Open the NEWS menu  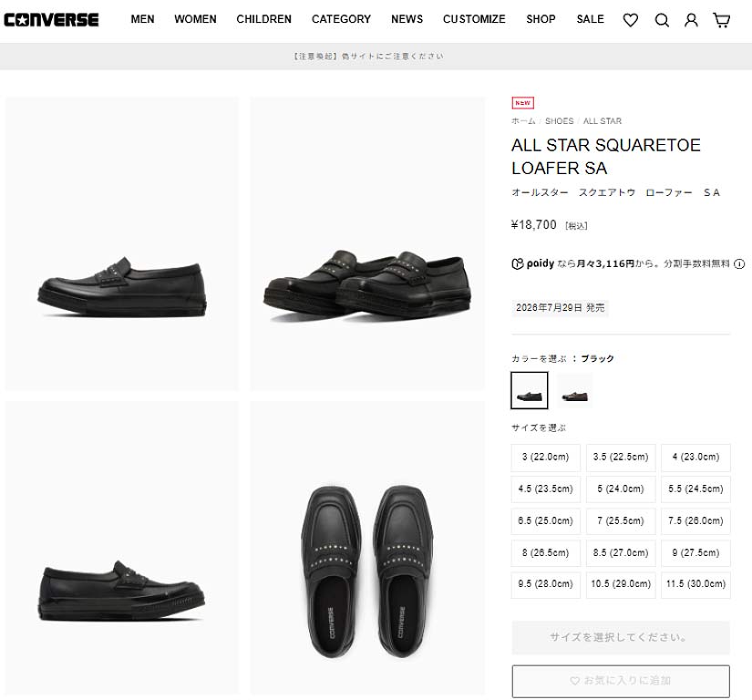[x=407, y=19]
